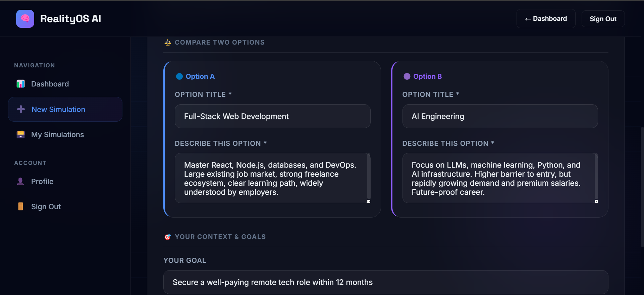644x295 pixels.
Task: Click the target icon beside Your Context & Goals
Action: point(168,237)
